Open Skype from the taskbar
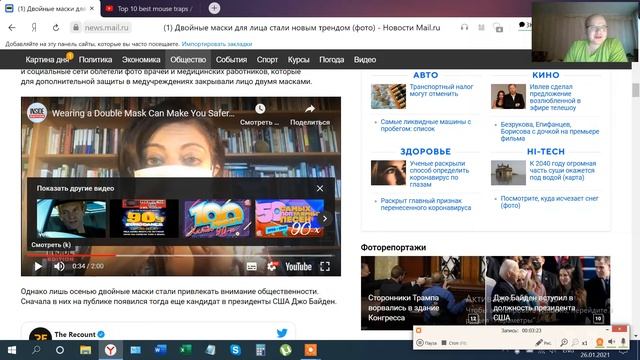The height and width of the screenshot is (360, 640). tap(236, 350)
